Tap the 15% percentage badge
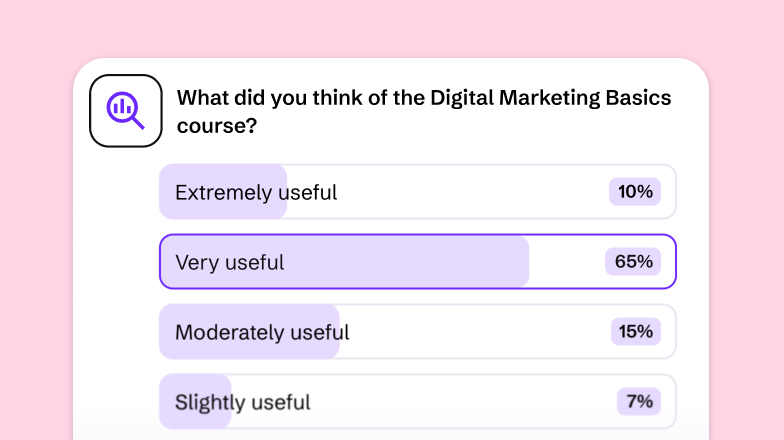The width and height of the screenshot is (784, 440). [x=635, y=332]
